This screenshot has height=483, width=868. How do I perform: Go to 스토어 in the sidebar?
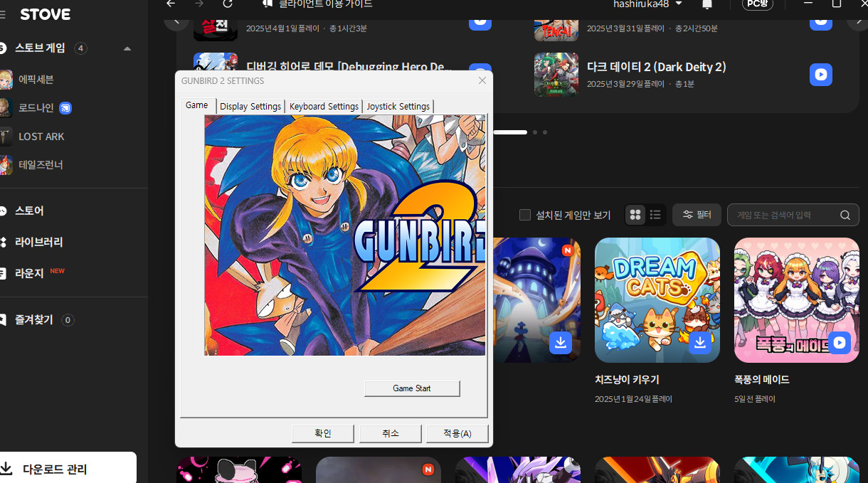point(29,211)
